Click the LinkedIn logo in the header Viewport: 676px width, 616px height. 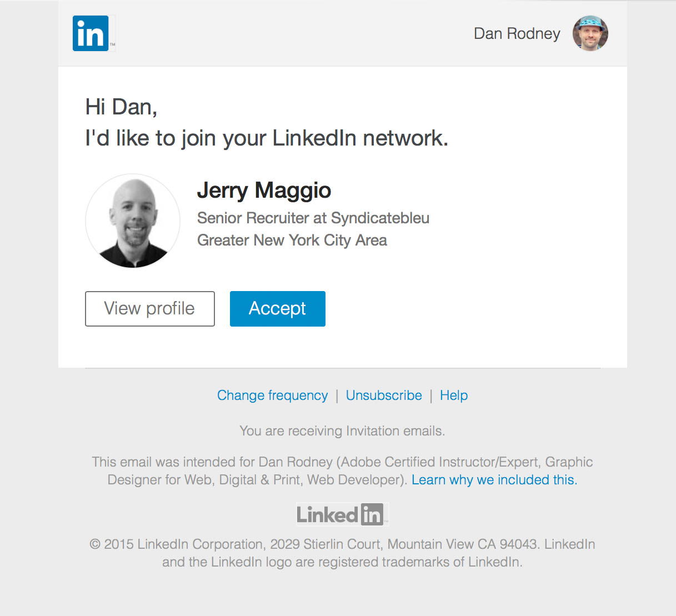[91, 33]
